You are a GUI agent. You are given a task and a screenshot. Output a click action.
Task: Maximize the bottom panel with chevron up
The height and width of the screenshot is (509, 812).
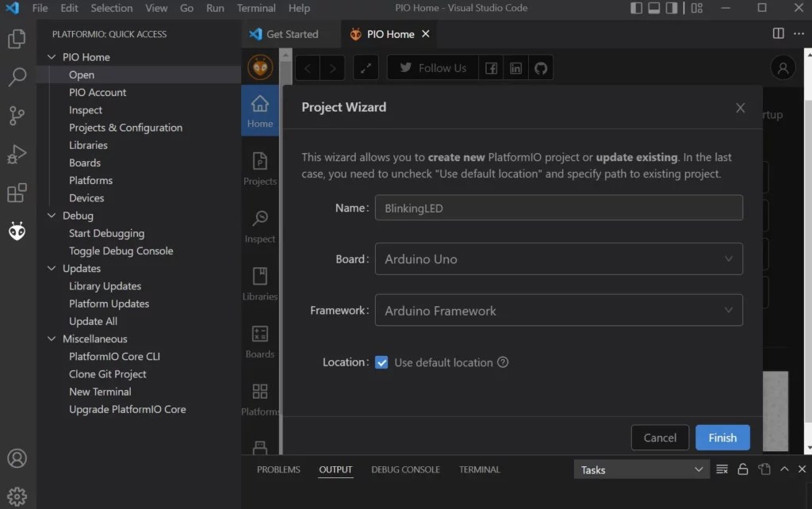tap(784, 469)
